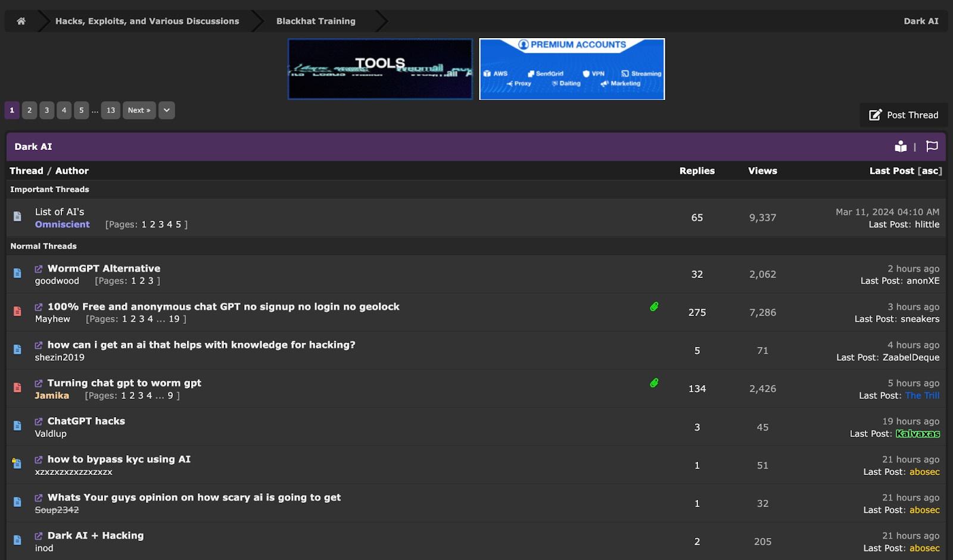953x560 pixels.
Task: Open the Post Thread button
Action: click(x=904, y=115)
